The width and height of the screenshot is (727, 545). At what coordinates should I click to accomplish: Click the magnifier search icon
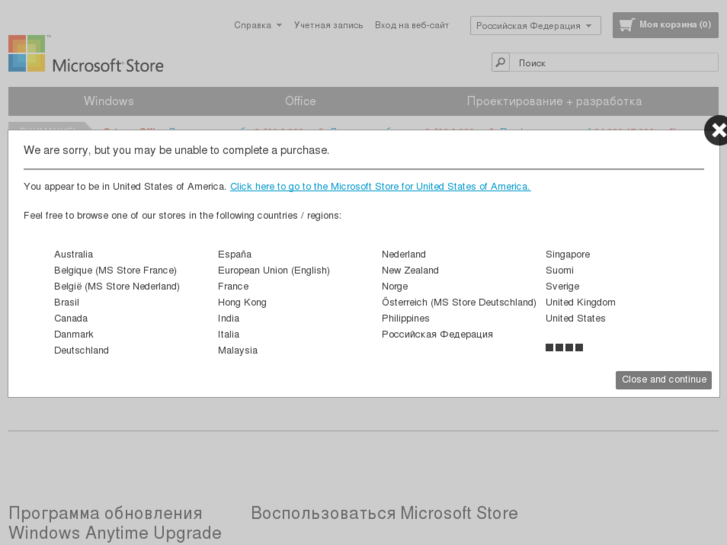coord(500,63)
